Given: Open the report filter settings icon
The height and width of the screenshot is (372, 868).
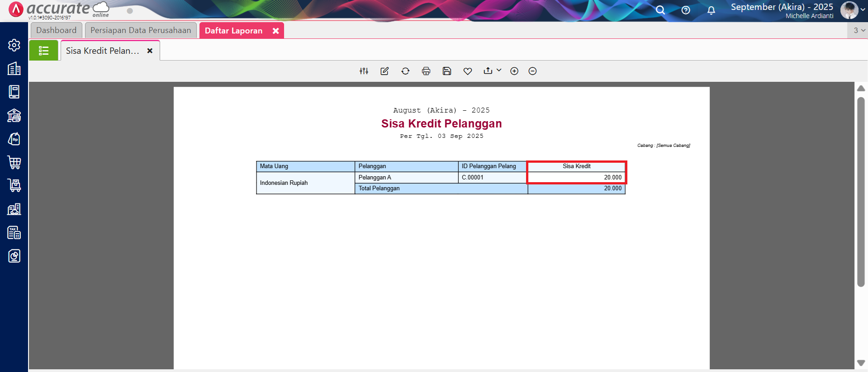Looking at the screenshot, I should pos(364,71).
